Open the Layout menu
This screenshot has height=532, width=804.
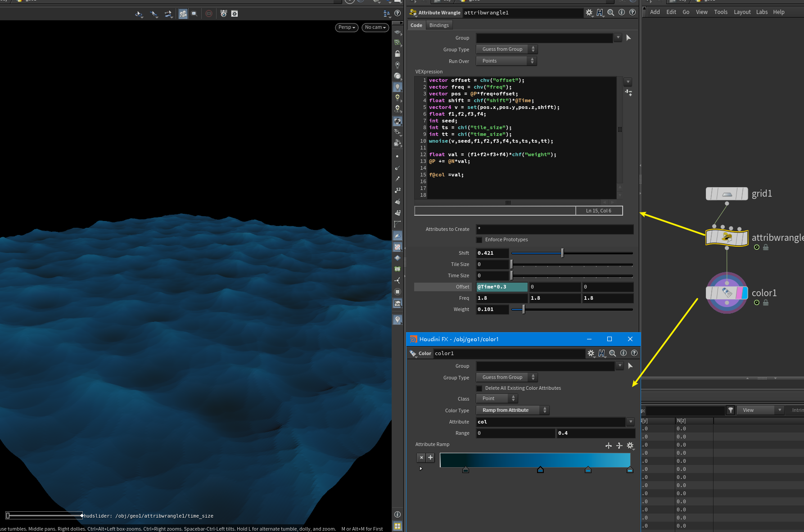[x=742, y=12]
